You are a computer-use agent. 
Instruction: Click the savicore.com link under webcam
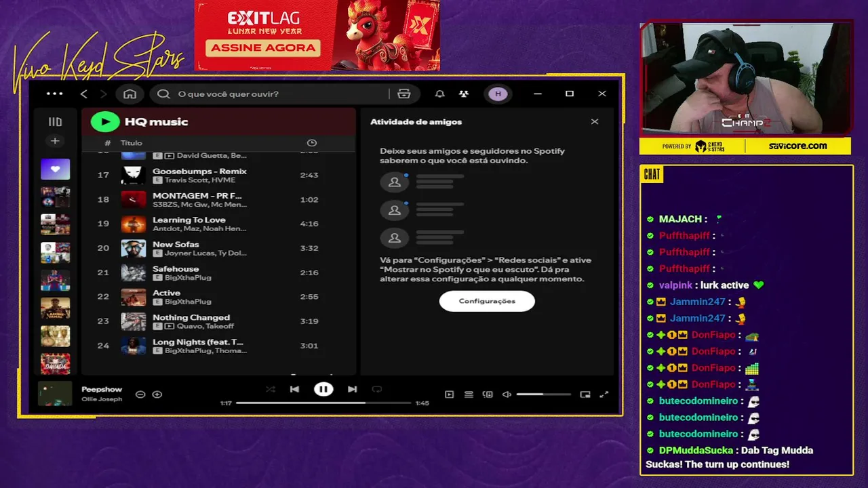coord(797,146)
